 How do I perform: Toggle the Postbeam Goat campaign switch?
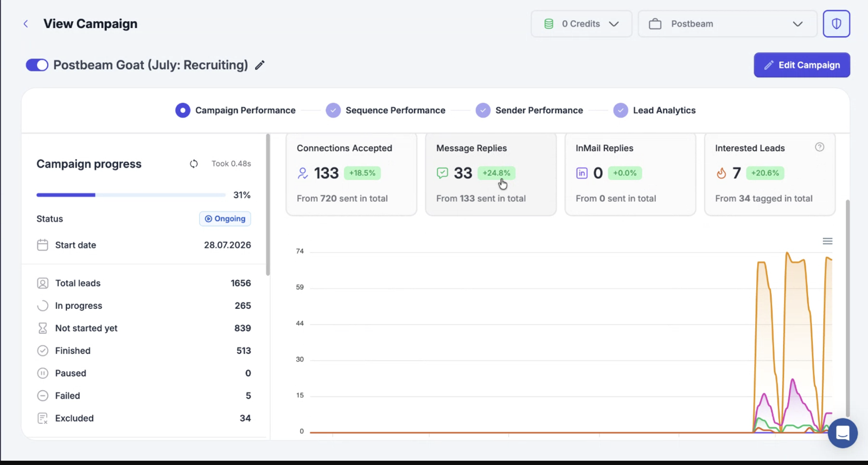pos(37,65)
